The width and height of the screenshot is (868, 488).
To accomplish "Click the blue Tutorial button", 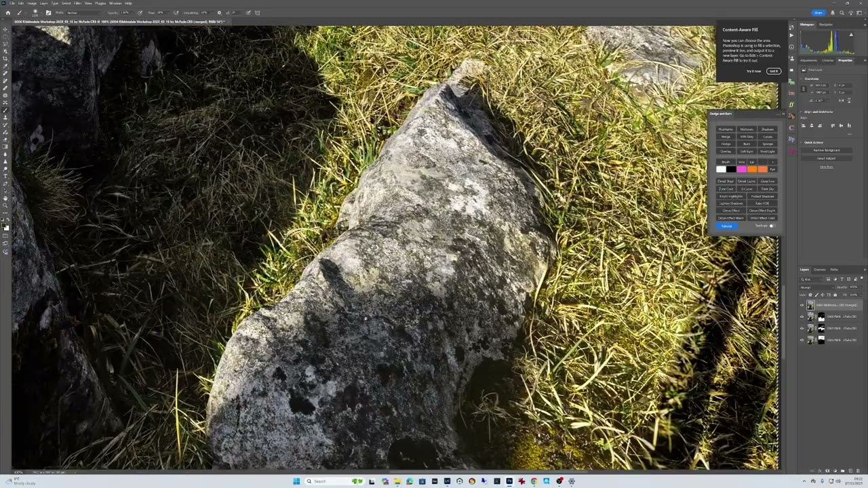I will coord(726,226).
